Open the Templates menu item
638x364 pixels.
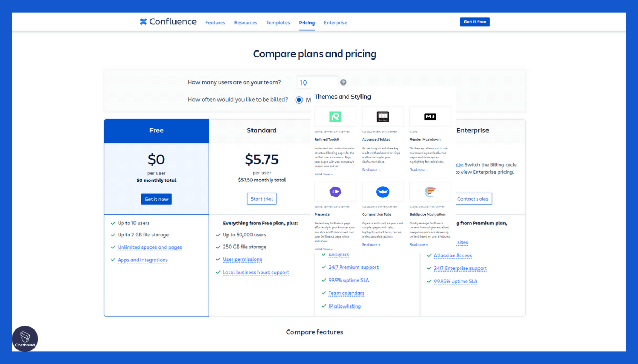tap(278, 23)
